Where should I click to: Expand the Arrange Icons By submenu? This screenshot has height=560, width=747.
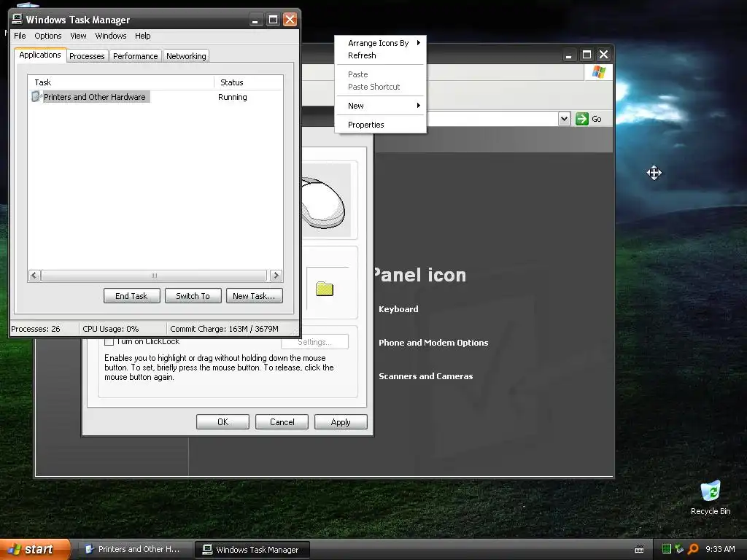click(x=380, y=43)
